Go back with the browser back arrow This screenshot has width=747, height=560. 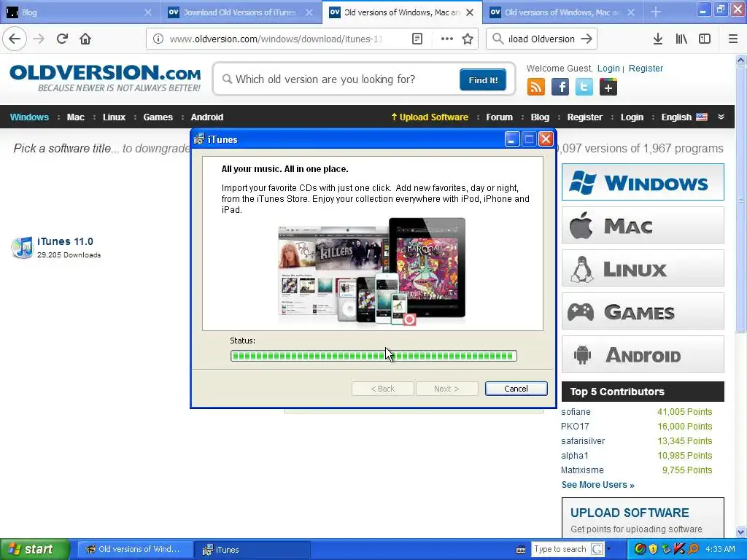pyautogui.click(x=15, y=39)
